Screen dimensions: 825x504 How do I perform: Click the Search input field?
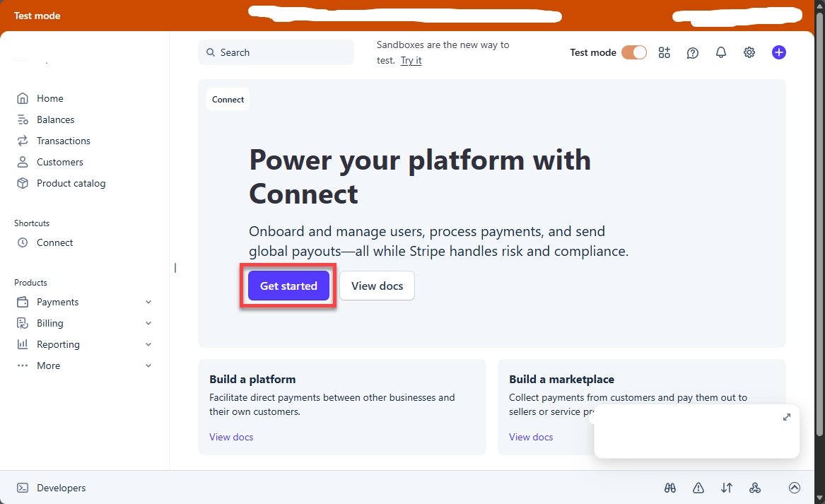click(276, 52)
